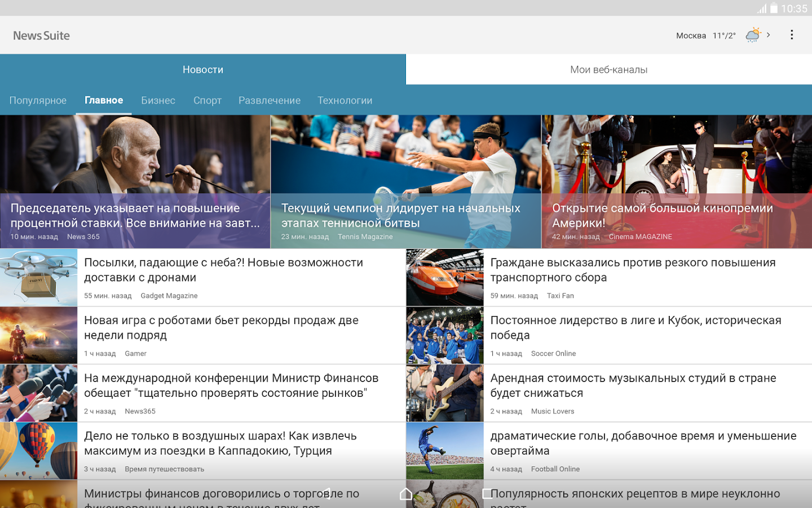Open the Cinema MAGAZINE film award story
This screenshot has height=508, width=812.
676,182
